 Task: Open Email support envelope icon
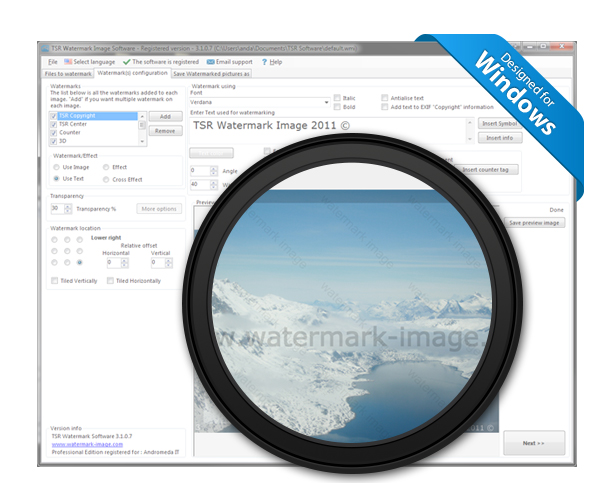[210, 62]
